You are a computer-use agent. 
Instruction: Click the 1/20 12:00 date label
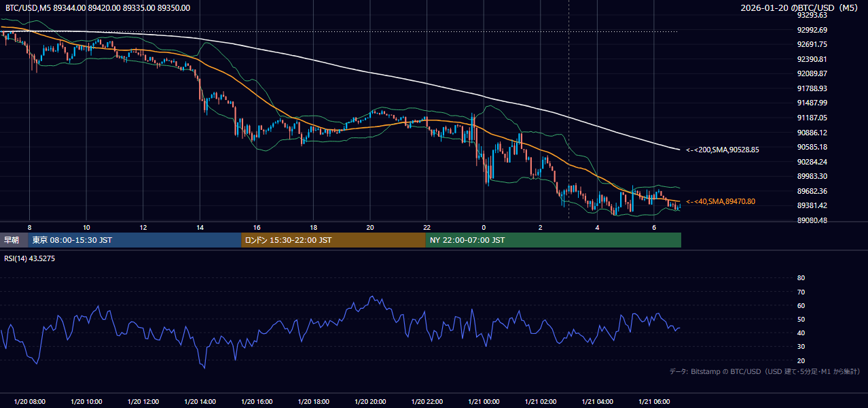coord(143,402)
